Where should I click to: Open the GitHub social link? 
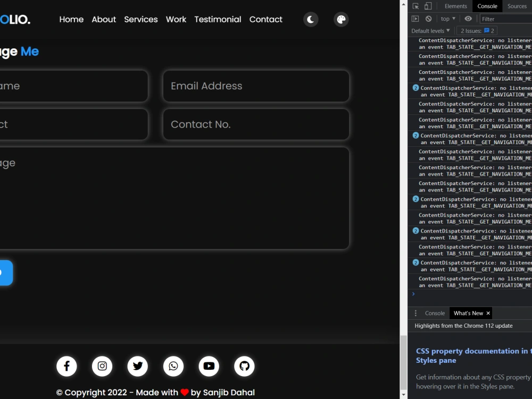coord(244,366)
